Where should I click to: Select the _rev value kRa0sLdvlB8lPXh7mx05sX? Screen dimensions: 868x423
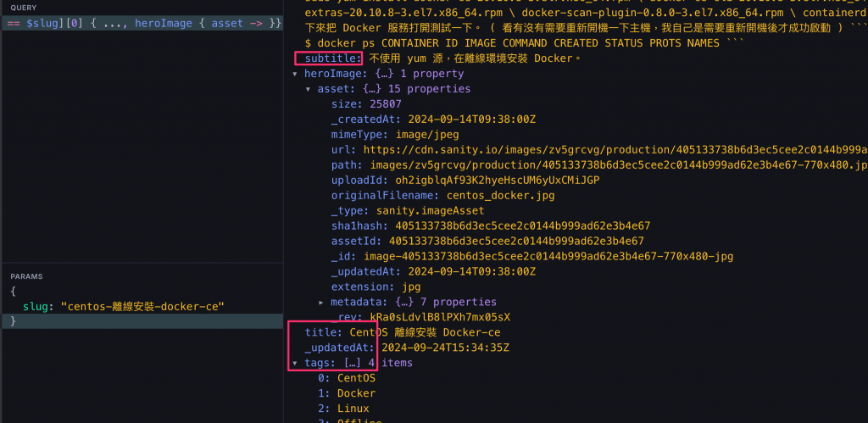click(x=440, y=317)
